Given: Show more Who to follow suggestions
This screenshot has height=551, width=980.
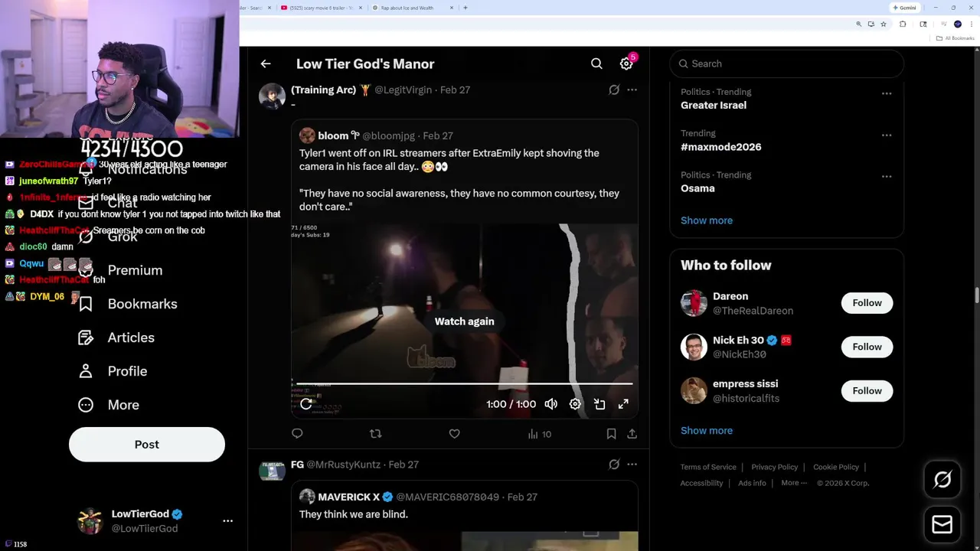Looking at the screenshot, I should coord(707,430).
